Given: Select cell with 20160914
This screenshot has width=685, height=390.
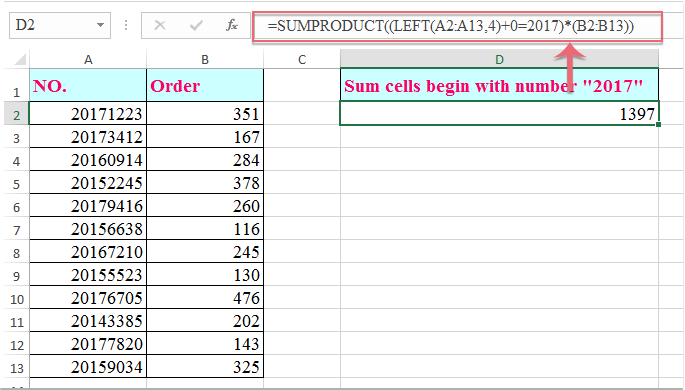Looking at the screenshot, I should pos(88,160).
